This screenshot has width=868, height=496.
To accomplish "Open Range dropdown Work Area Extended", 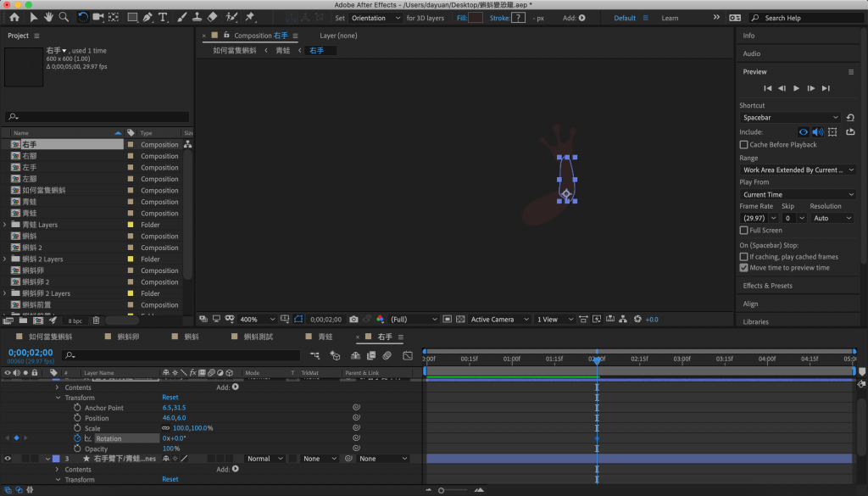I will click(798, 170).
